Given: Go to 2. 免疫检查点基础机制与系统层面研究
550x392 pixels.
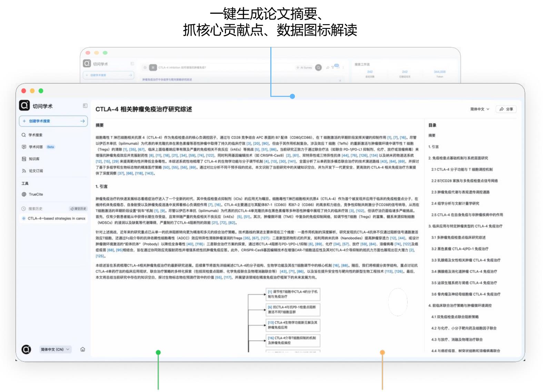Looking at the screenshot, I should 458,158.
